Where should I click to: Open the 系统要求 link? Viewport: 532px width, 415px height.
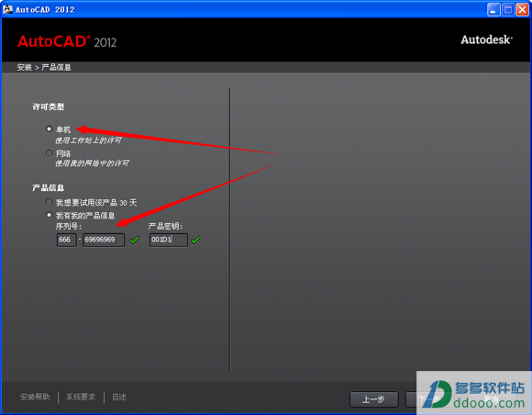(x=81, y=397)
